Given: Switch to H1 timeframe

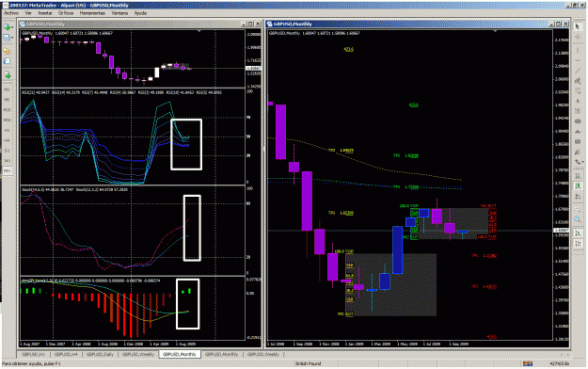Looking at the screenshot, I should (x=7, y=130).
